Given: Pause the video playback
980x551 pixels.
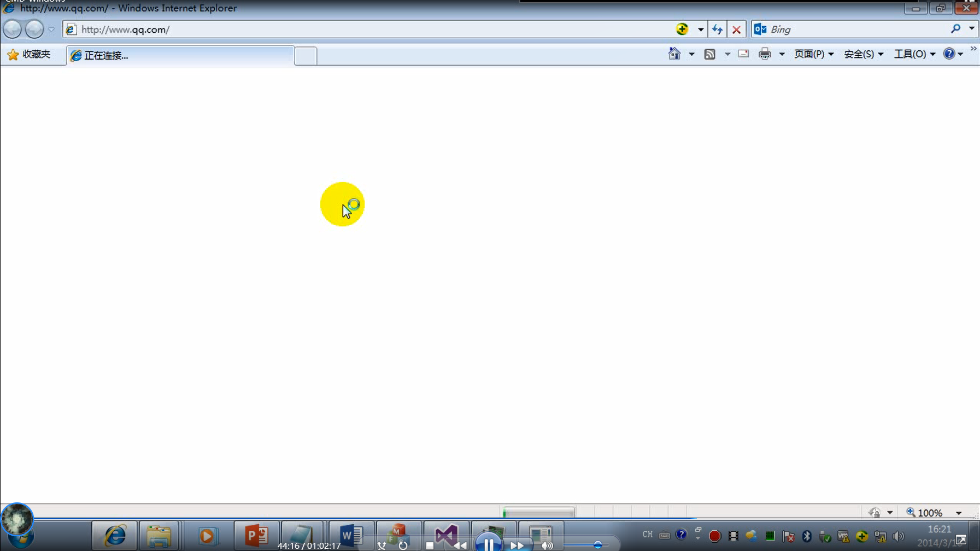Looking at the screenshot, I should (488, 543).
